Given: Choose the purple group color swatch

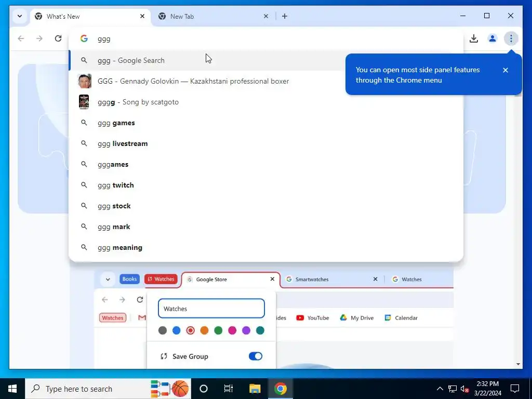Looking at the screenshot, I should click(x=246, y=330).
